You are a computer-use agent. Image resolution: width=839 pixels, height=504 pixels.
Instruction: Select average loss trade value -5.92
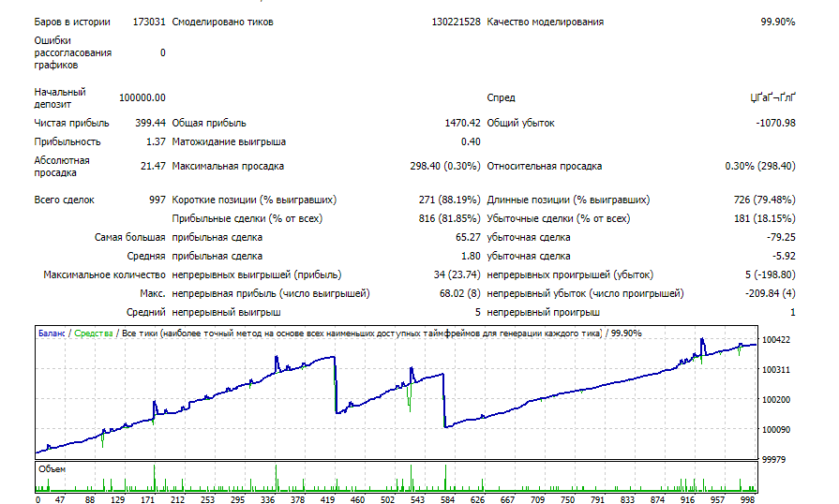point(784,256)
